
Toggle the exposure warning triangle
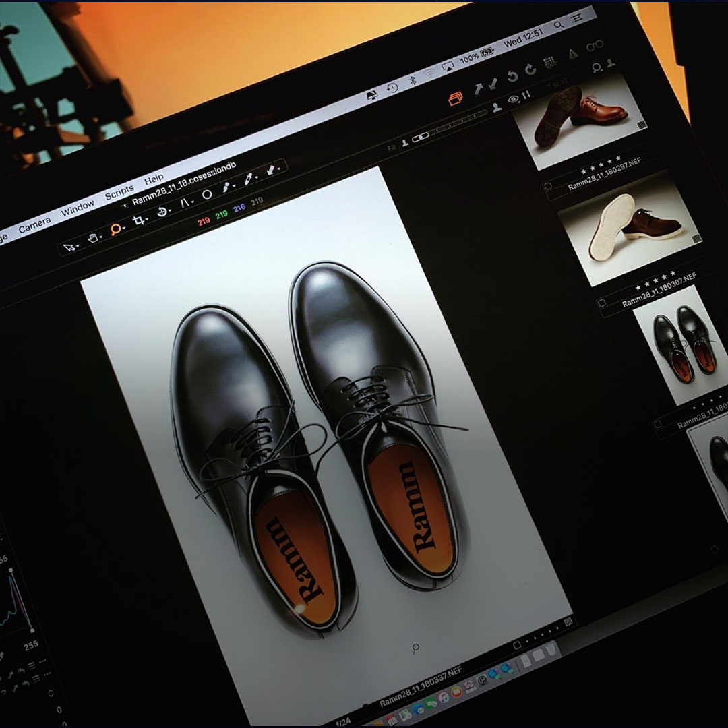coord(574,54)
